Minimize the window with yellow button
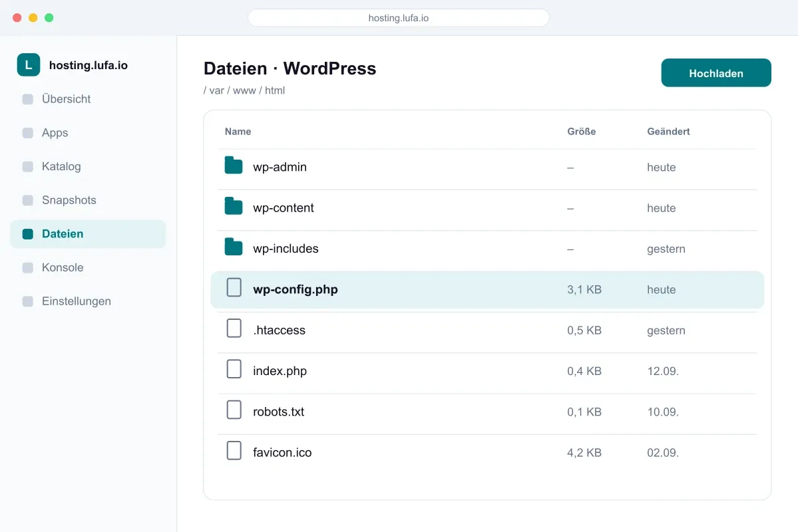The height and width of the screenshot is (532, 798). pos(33,18)
